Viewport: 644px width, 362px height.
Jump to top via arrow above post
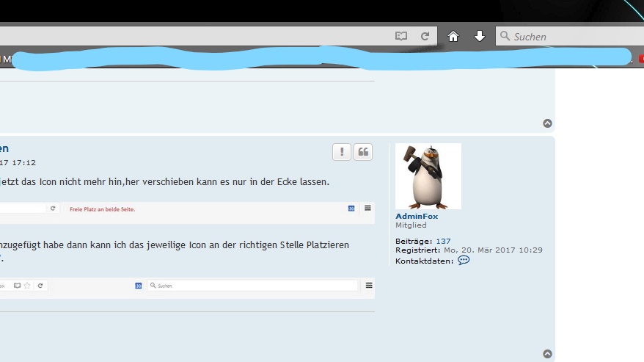pyautogui.click(x=547, y=123)
